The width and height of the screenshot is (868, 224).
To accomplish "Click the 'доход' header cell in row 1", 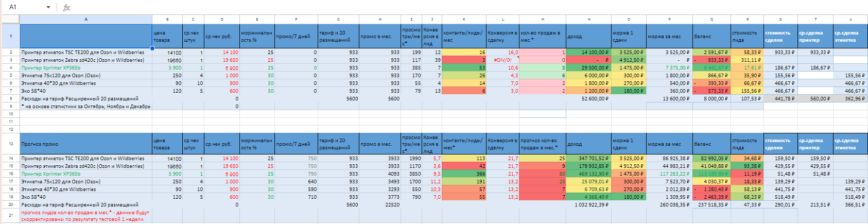I will click(588, 36).
